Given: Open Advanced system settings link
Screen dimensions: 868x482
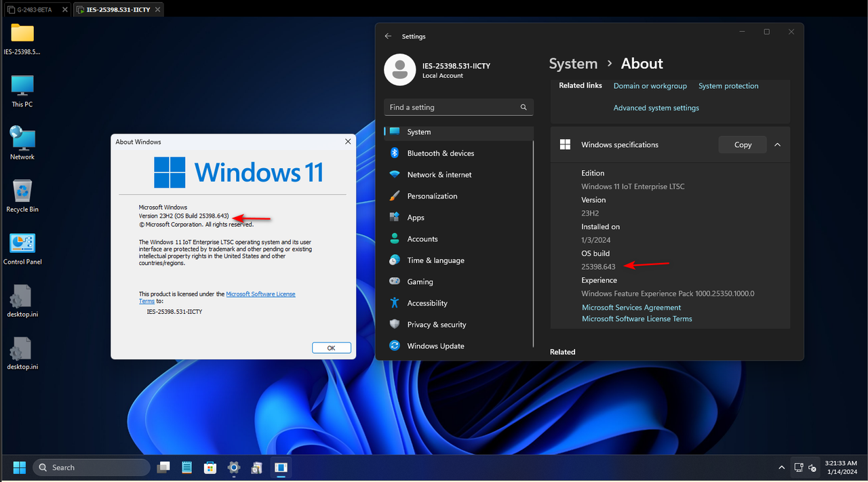Looking at the screenshot, I should tap(656, 108).
